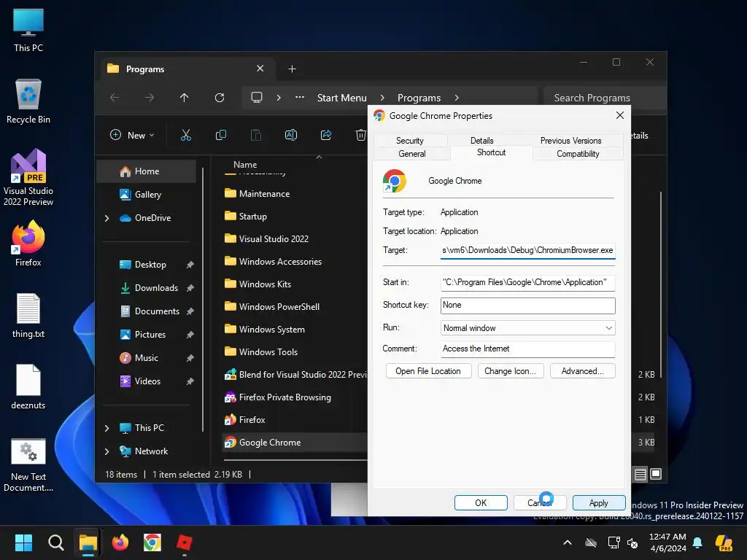747x560 pixels.
Task: Click the Copy icon in Explorer toolbar
Action: click(220, 135)
